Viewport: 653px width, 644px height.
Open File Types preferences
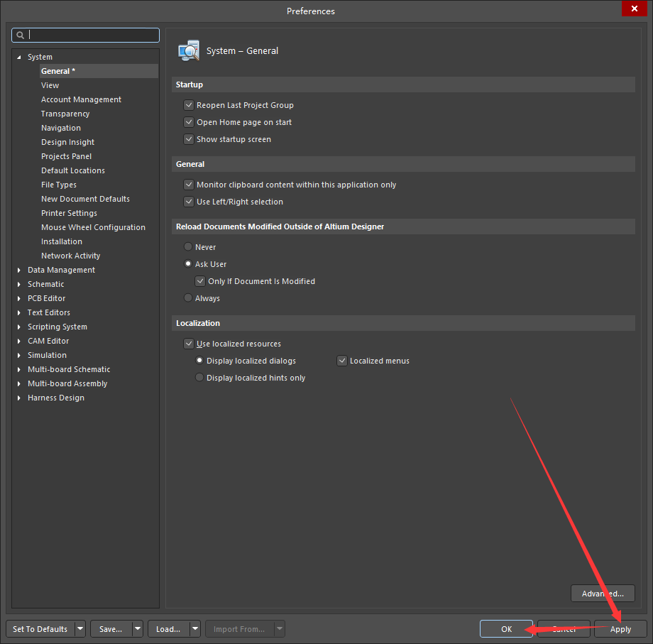pyautogui.click(x=59, y=185)
